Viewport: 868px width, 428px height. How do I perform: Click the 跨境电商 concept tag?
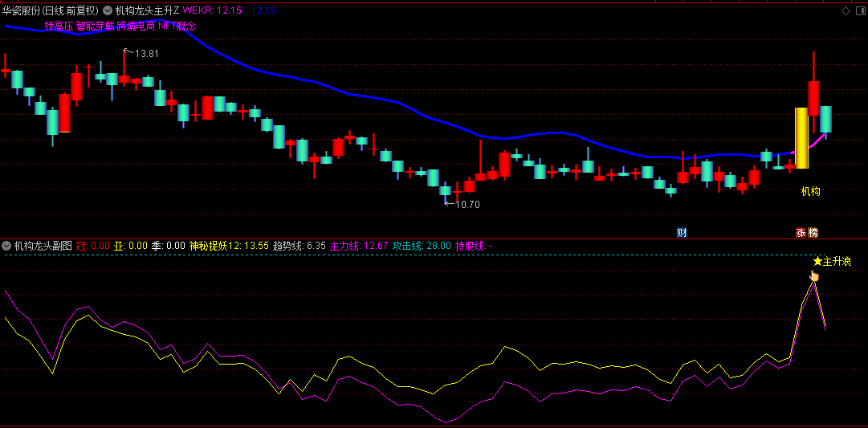click(x=136, y=26)
